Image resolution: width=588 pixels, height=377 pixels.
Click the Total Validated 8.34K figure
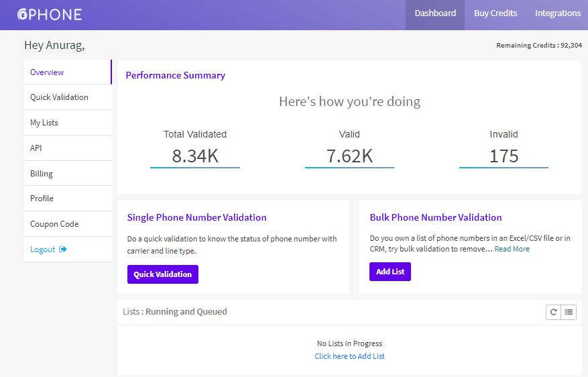click(x=195, y=156)
